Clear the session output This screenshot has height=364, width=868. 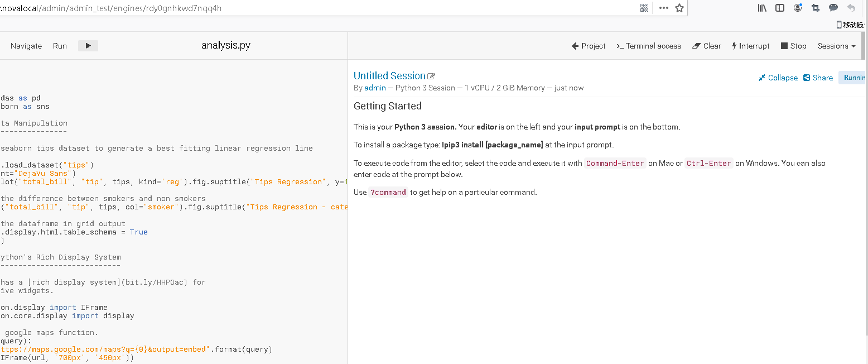707,46
